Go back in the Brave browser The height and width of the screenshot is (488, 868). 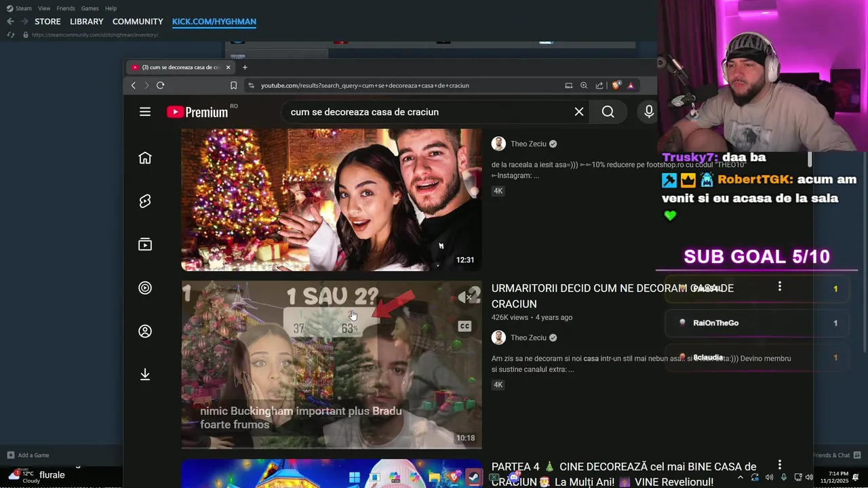(x=133, y=85)
